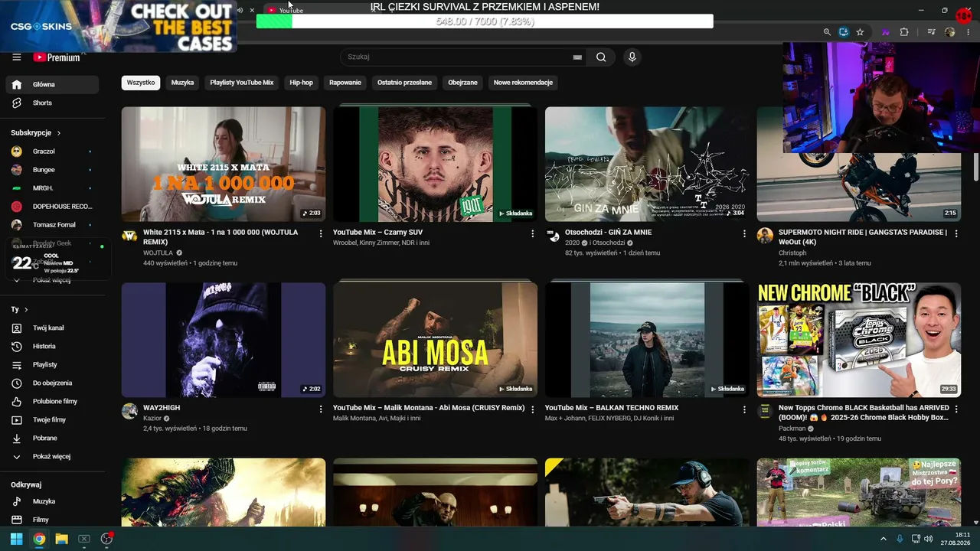Screen dimensions: 980x551
Task: Open the browser profile avatar
Action: point(949,32)
